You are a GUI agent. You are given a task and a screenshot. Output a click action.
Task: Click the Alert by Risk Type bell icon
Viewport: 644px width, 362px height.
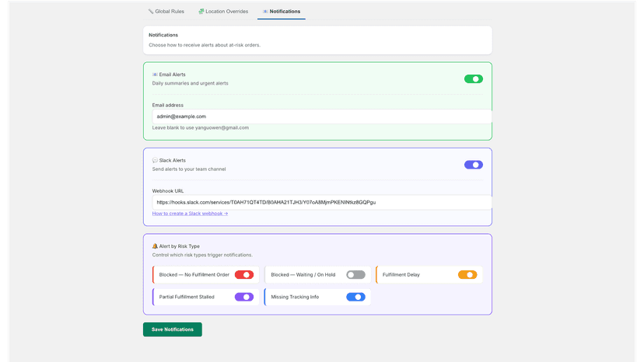coord(155,246)
